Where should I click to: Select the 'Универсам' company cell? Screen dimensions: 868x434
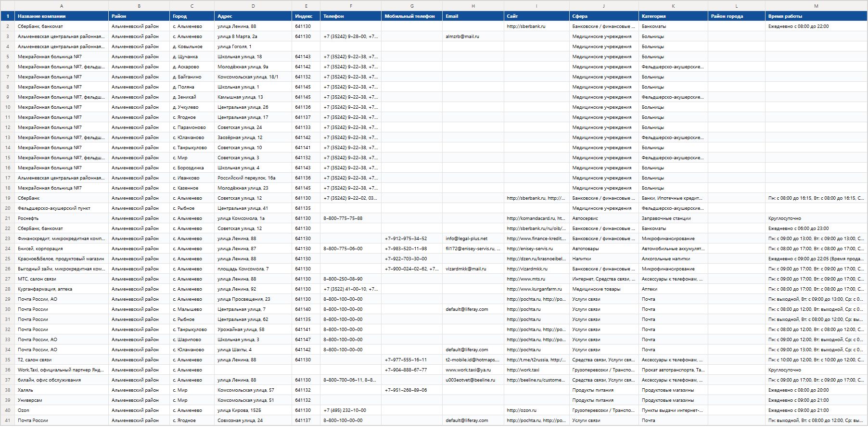tap(62, 400)
